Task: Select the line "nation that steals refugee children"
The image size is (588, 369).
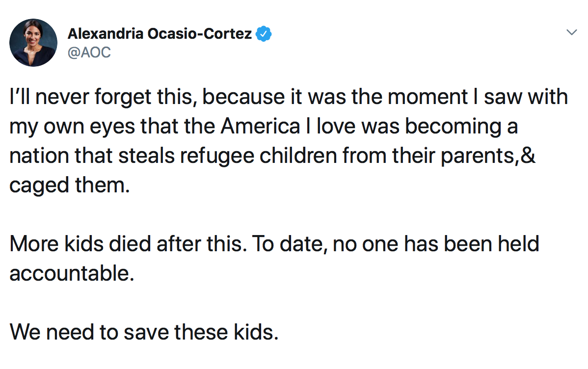Action: [x=272, y=156]
